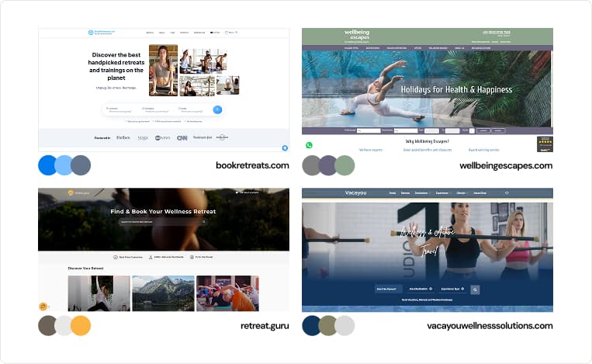Click the yoga pose by plant thumbnail
The image size is (592, 364).
[x=99, y=293]
